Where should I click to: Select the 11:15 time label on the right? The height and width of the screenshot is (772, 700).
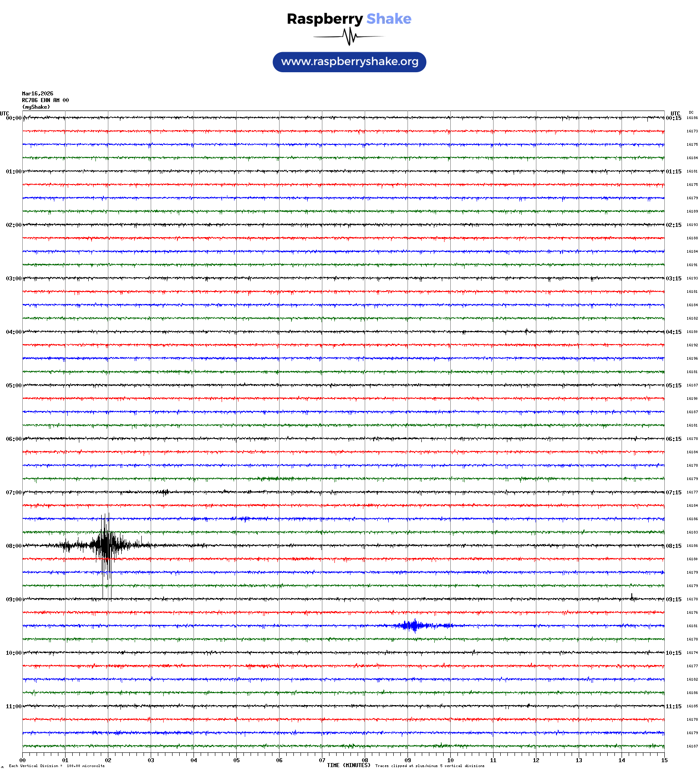tap(673, 706)
